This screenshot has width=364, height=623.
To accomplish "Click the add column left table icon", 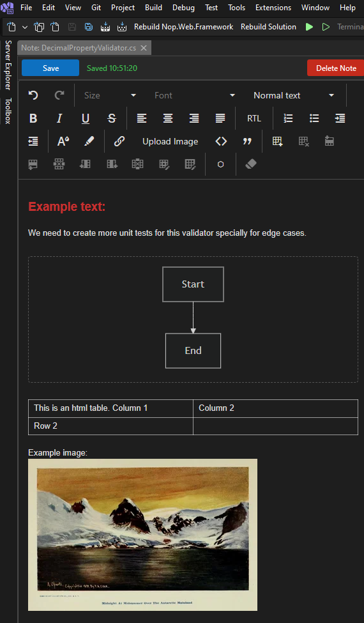I will pos(86,164).
